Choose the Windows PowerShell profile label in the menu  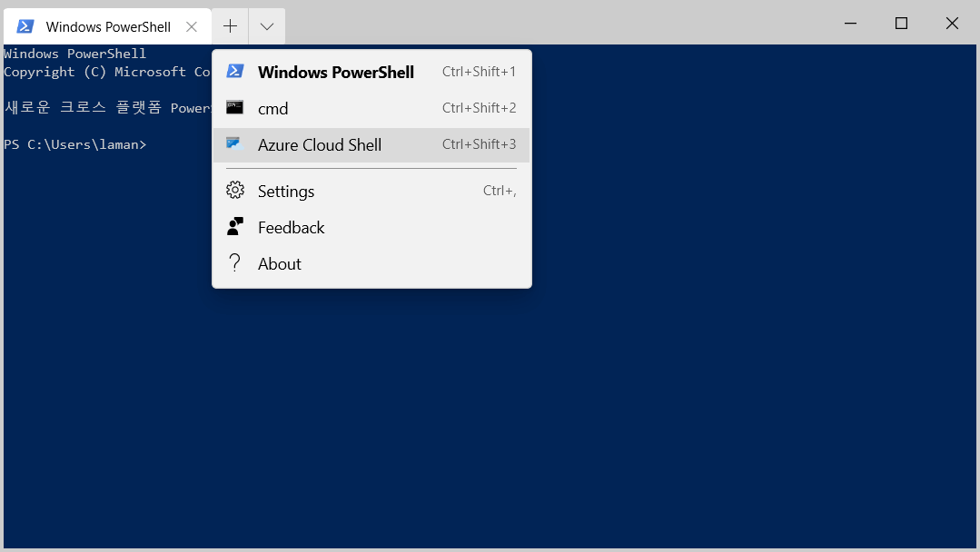tap(335, 73)
